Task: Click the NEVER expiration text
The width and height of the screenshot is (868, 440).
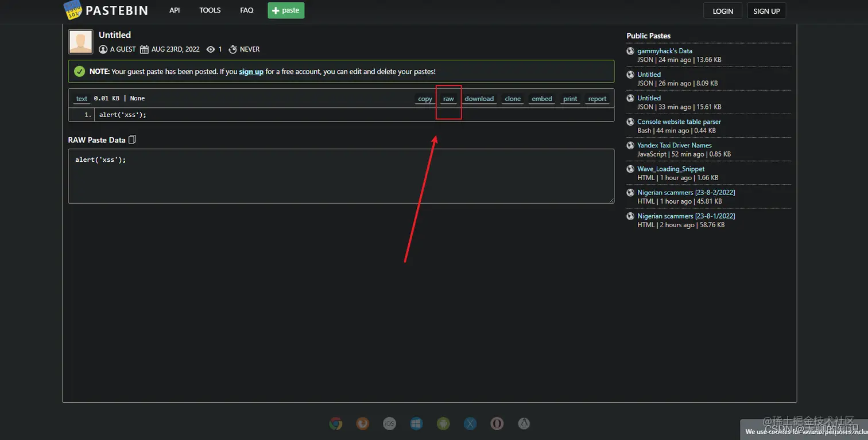Action: (250, 49)
